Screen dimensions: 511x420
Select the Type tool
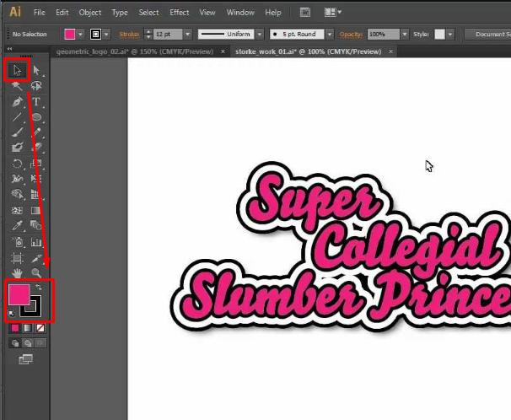point(36,101)
